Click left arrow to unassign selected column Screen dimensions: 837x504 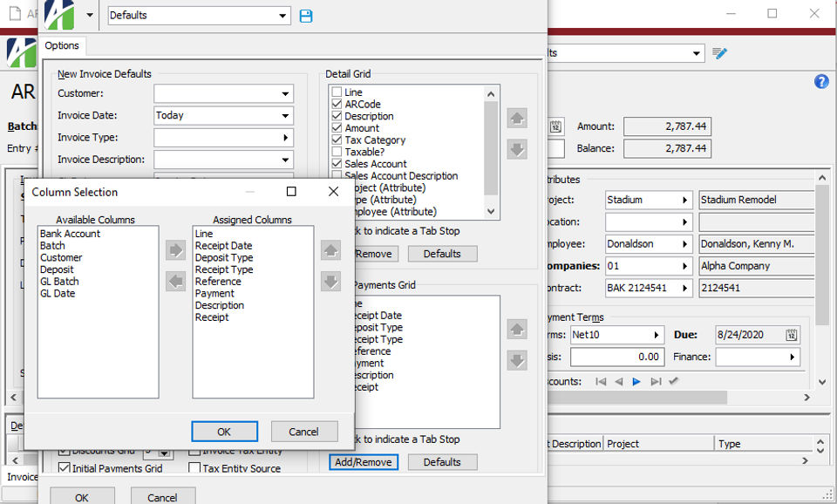point(175,281)
